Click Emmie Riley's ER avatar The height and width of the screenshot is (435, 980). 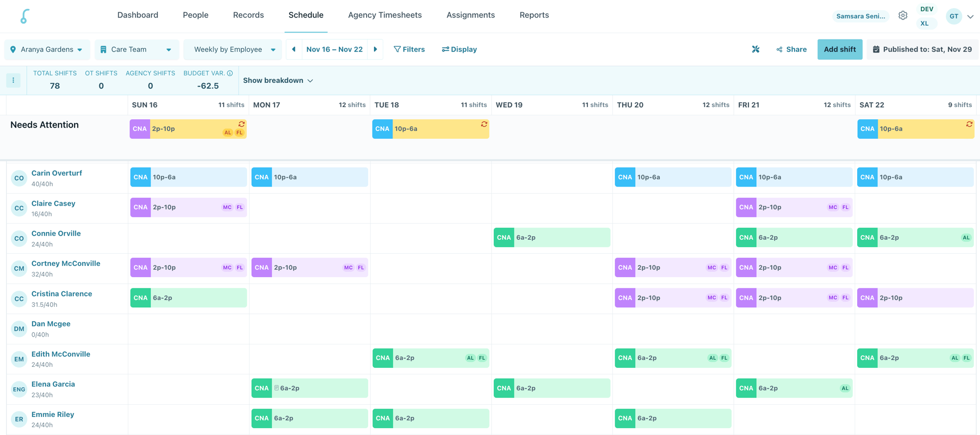(19, 419)
